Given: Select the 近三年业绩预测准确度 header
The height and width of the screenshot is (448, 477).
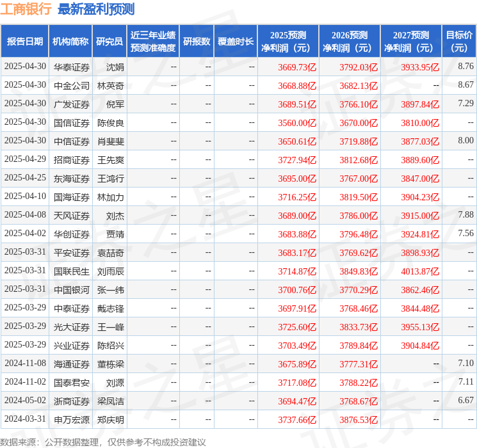Looking at the screenshot, I should [153, 41].
